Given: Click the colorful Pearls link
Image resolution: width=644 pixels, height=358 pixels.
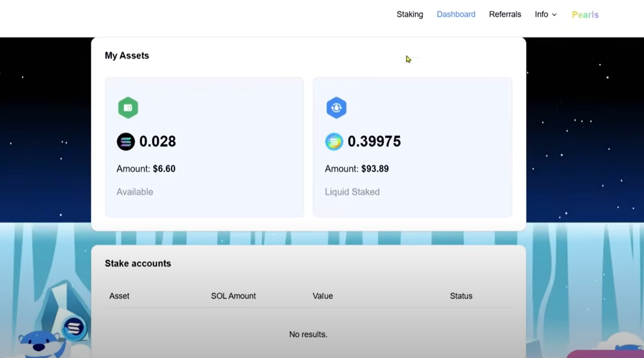Looking at the screenshot, I should click(x=585, y=15).
